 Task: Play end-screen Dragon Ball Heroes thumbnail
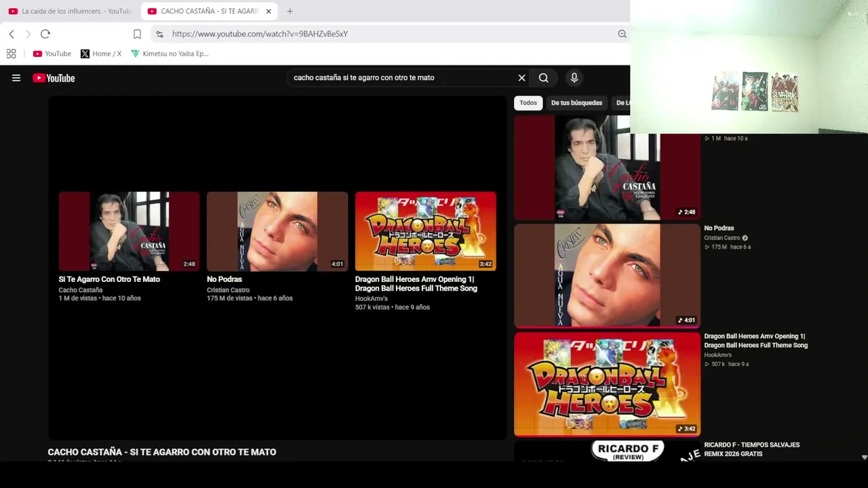coord(426,231)
